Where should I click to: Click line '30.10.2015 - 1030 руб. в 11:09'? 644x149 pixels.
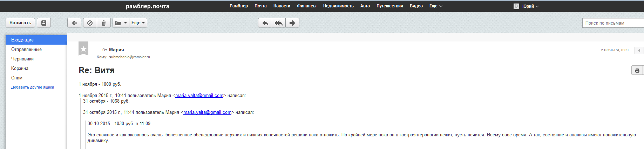click(119, 124)
